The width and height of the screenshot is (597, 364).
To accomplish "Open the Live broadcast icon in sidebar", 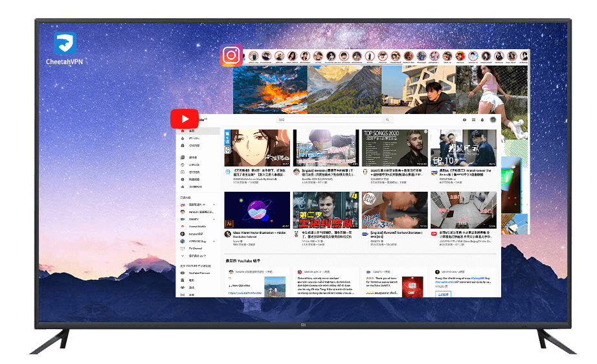I will 183,295.
